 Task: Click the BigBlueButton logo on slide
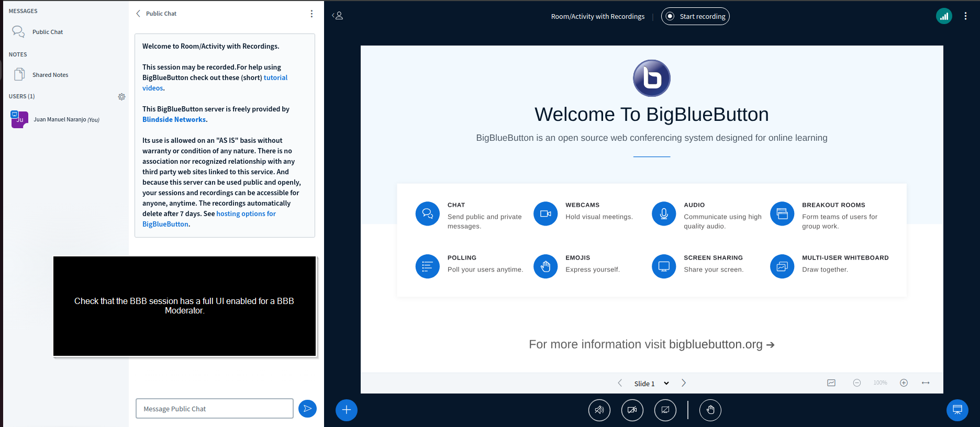coord(652,78)
